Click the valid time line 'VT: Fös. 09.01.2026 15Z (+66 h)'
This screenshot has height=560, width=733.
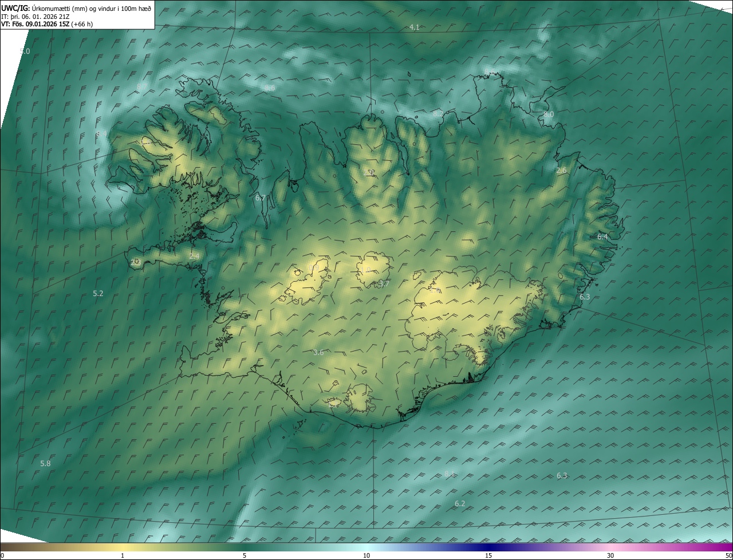click(x=47, y=24)
